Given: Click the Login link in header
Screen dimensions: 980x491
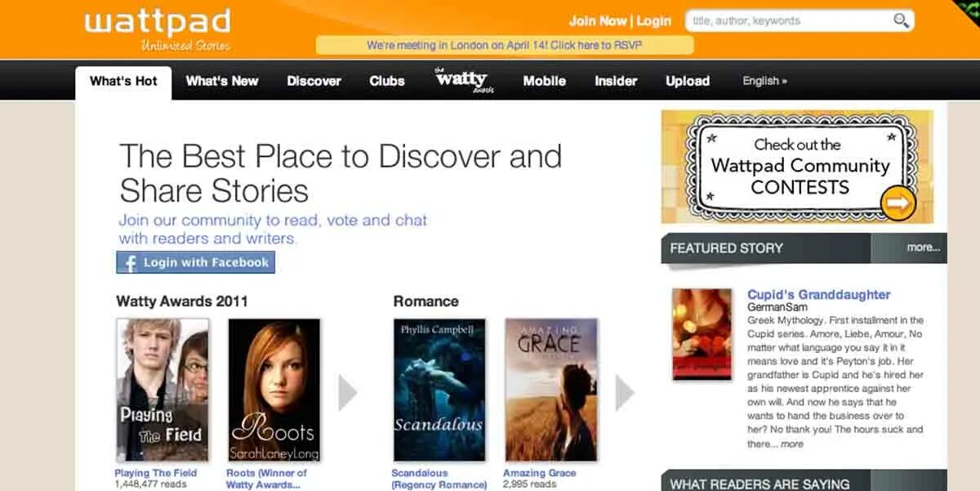Looking at the screenshot, I should click(x=653, y=21).
